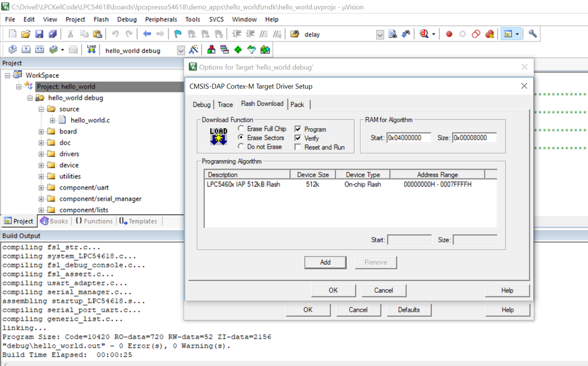Click the Manage Project Items icon
Screen dimensions: 588x366
211,49
